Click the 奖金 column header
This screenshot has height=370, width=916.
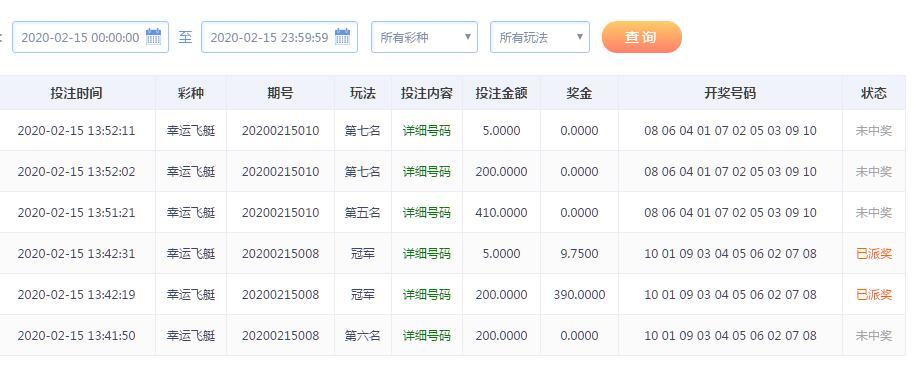(x=579, y=93)
